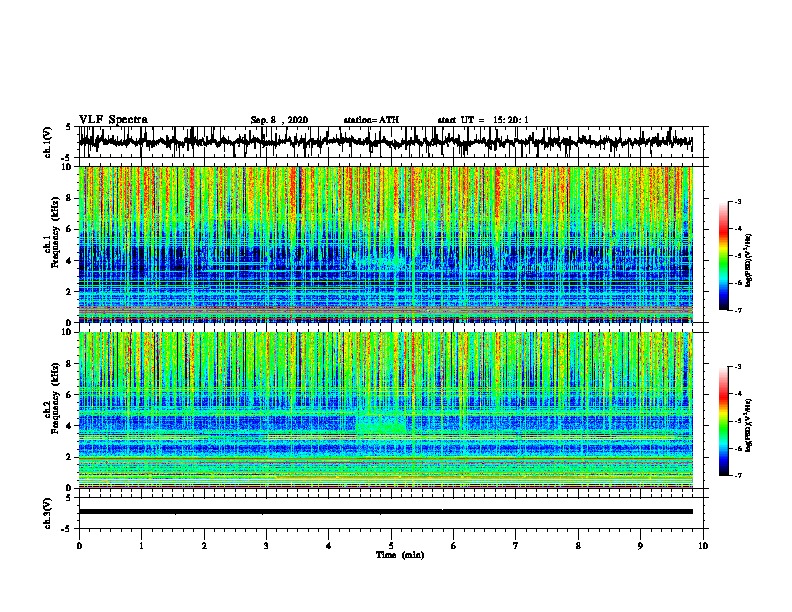Click the ch.1 frequency axis "8" tick label

tap(69, 198)
